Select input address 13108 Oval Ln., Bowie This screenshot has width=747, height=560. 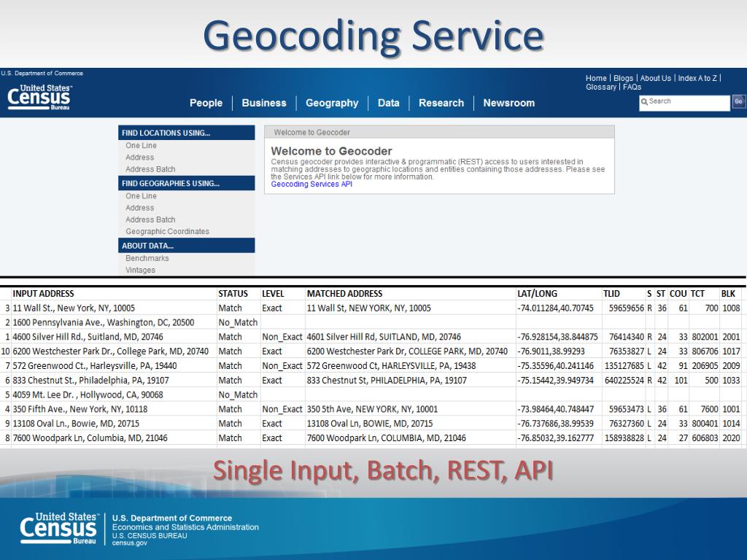76,424
